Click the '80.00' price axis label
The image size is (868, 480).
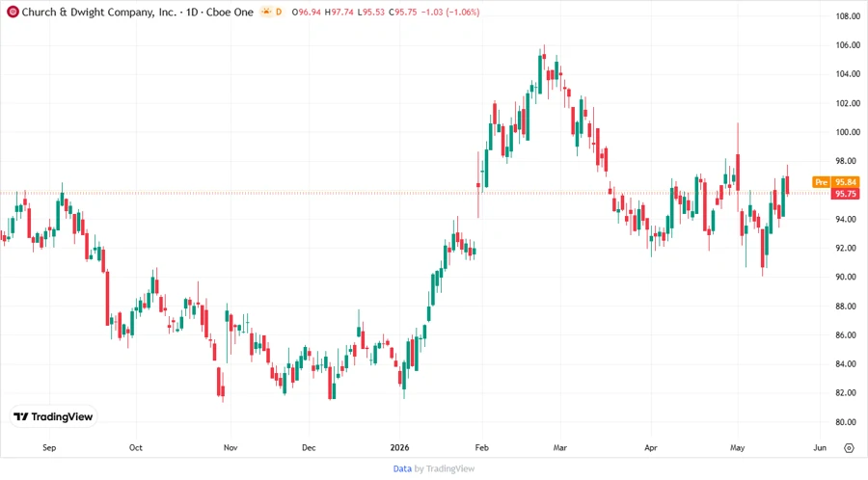pos(848,422)
